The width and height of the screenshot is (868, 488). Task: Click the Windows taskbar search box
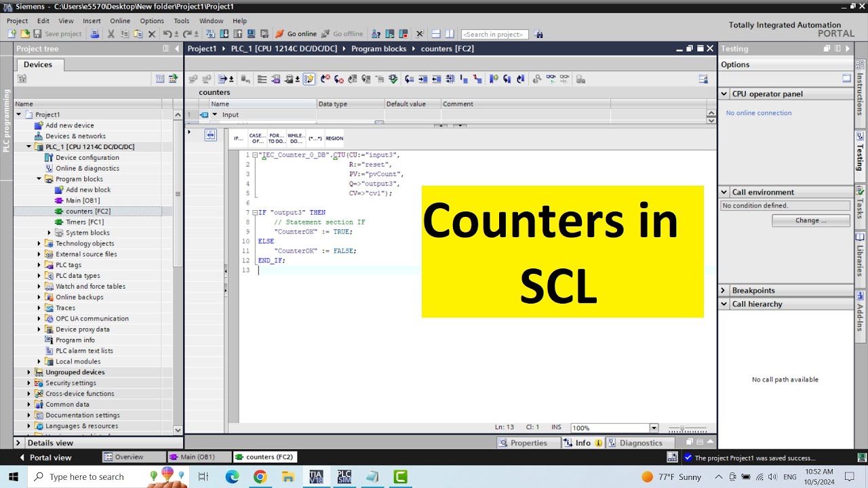pyautogui.click(x=108, y=476)
